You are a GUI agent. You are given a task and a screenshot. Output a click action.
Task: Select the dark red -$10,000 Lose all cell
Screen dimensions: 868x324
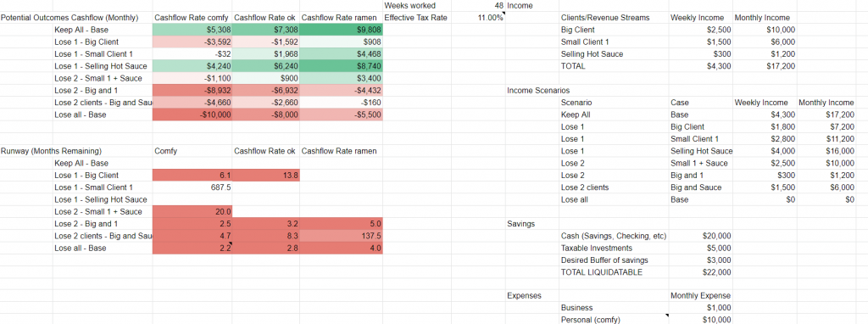click(x=192, y=115)
